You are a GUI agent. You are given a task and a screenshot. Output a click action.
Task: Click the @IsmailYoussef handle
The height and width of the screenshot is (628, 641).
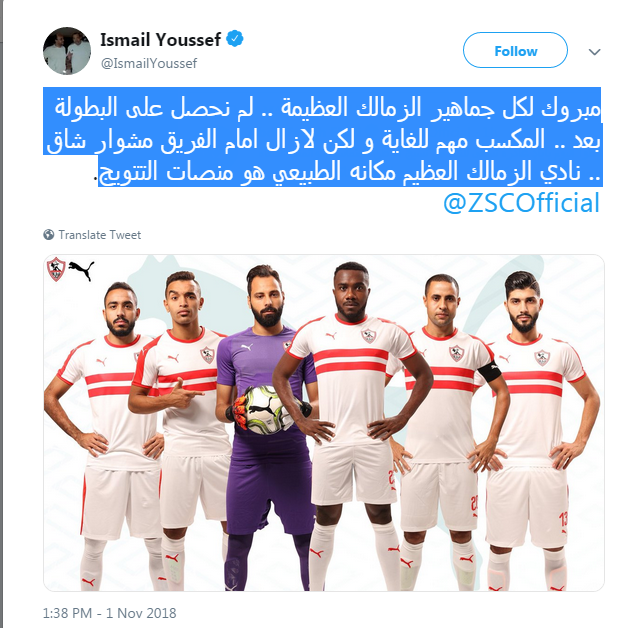pyautogui.click(x=149, y=63)
